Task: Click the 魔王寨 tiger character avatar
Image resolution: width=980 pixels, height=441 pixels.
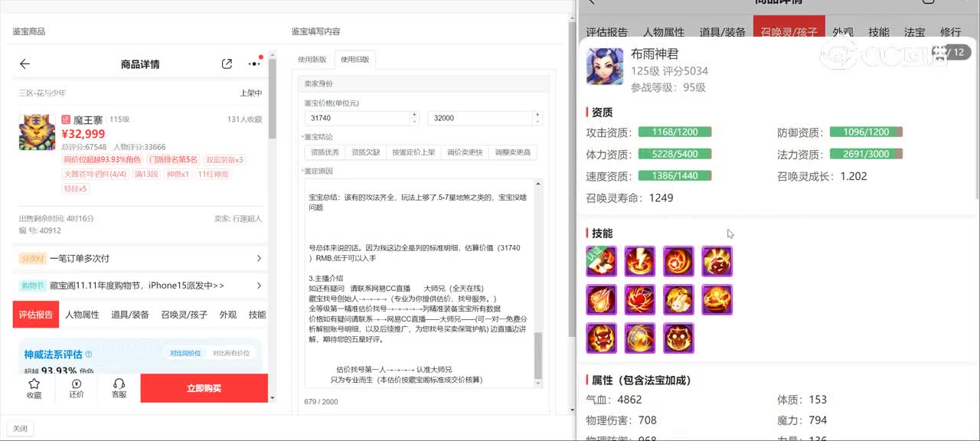Action: click(x=37, y=132)
